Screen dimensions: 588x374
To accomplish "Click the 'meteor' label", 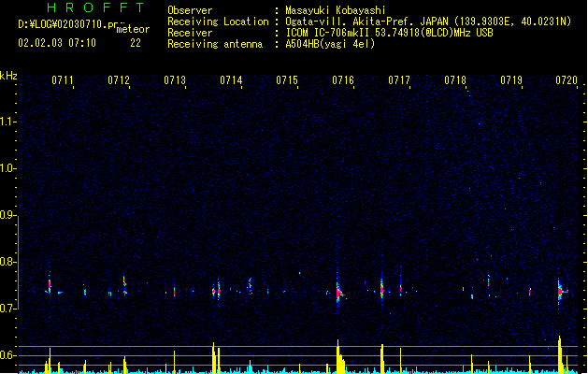I will pyautogui.click(x=133, y=29).
